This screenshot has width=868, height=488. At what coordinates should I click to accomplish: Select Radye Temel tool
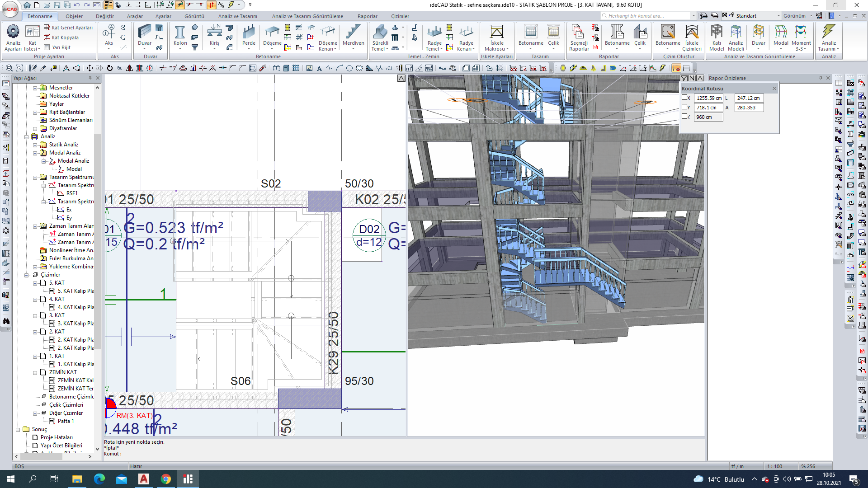click(434, 38)
